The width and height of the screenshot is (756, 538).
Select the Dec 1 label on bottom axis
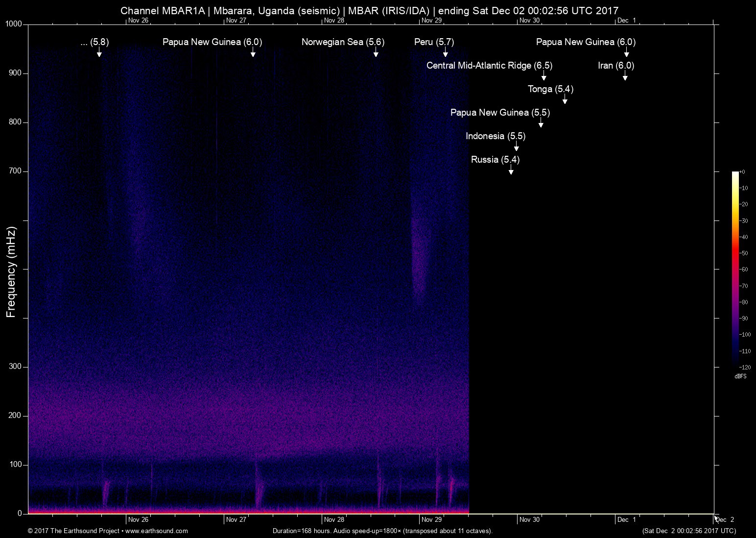[626, 520]
